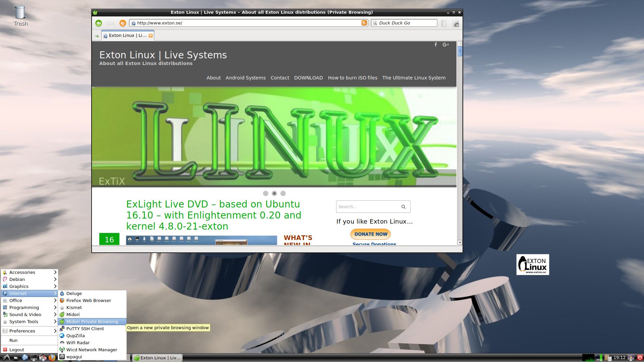Click the Facebook icon on webpage
This screenshot has width=644, height=362.
click(x=436, y=45)
